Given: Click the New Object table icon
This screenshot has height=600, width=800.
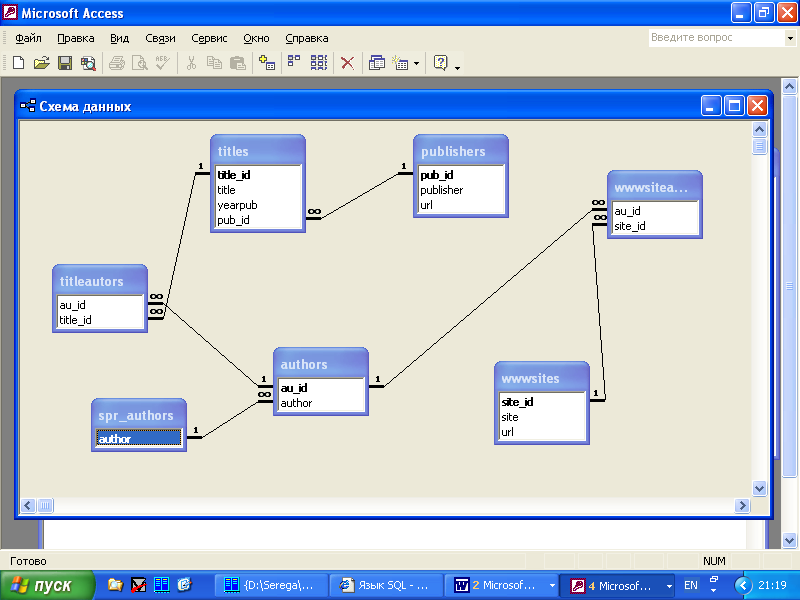Looking at the screenshot, I should pos(401,63).
